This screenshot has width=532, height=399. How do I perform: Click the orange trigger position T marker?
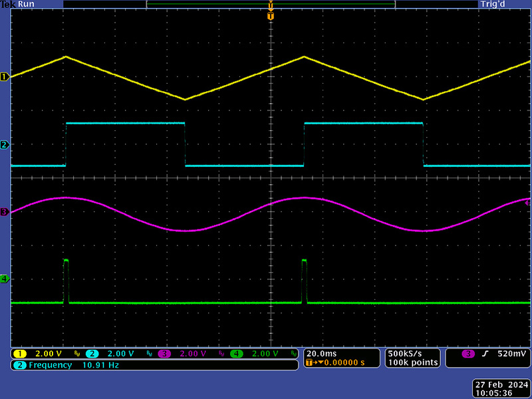tap(270, 16)
